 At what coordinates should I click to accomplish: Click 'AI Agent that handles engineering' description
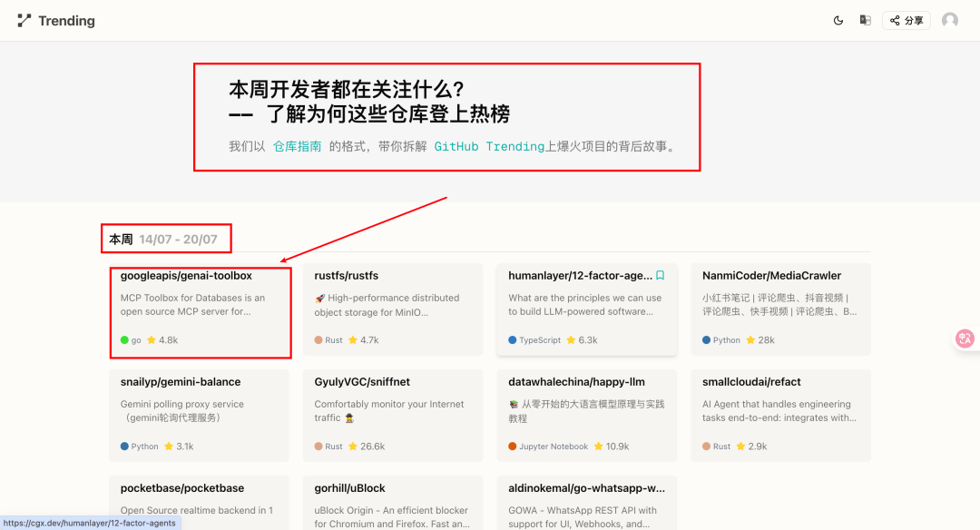[779, 410]
